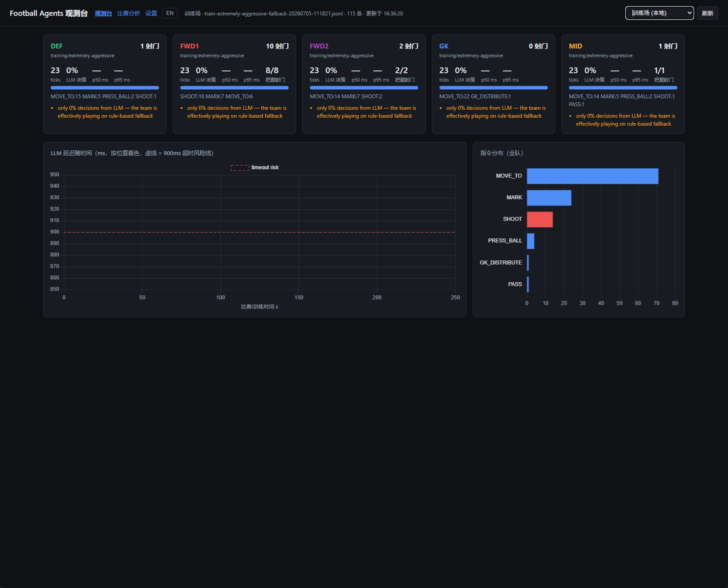Image resolution: width=728 pixels, height=588 pixels.
Task: Click the GK_DISTRIBUTE label in chart
Action: pyautogui.click(x=501, y=263)
